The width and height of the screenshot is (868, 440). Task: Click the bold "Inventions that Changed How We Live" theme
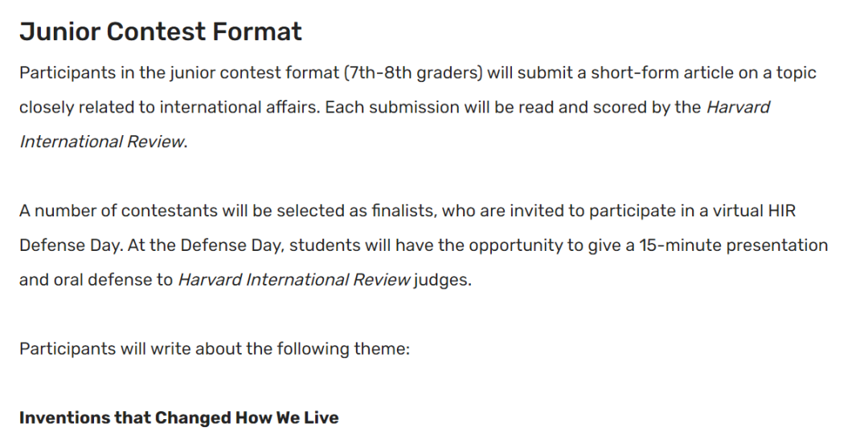tap(178, 418)
